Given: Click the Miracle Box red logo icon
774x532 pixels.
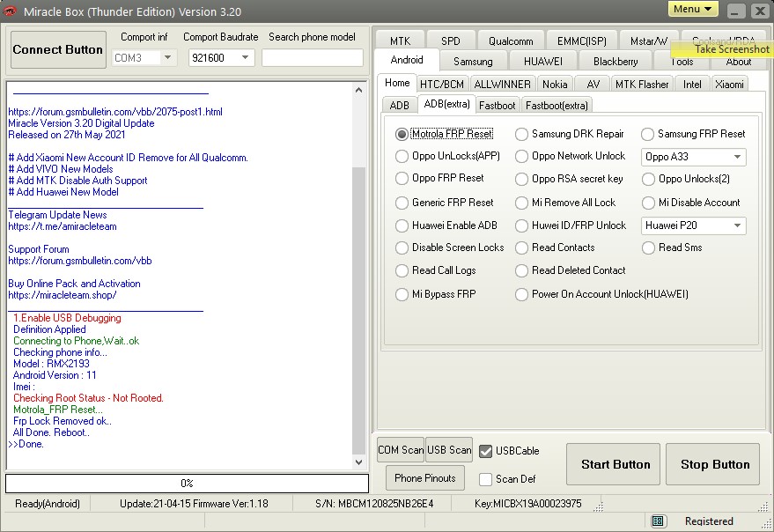Looking at the screenshot, I should (x=10, y=11).
